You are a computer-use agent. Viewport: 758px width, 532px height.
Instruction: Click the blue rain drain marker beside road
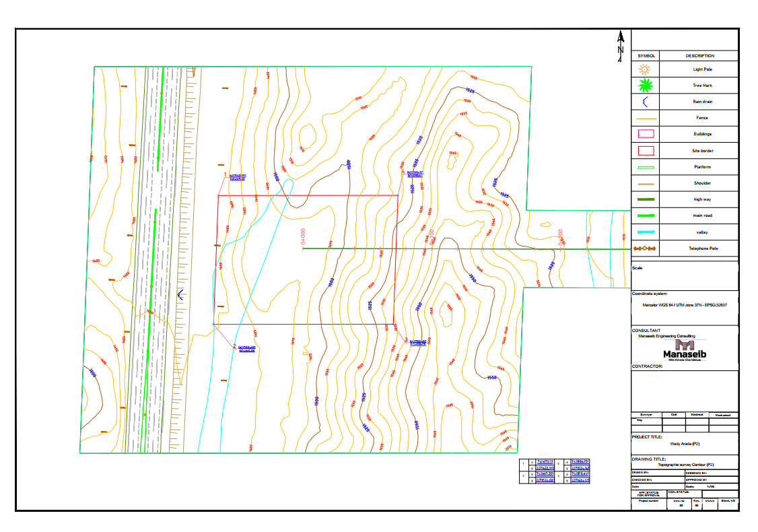click(180, 294)
